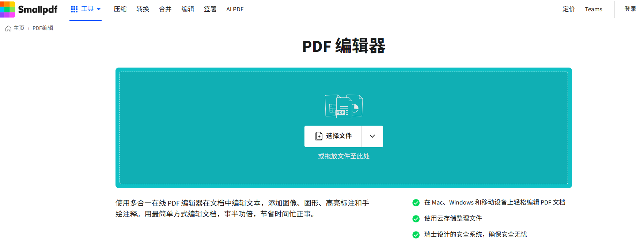
Task: Go to the 定价 pricing page
Action: click(x=569, y=9)
